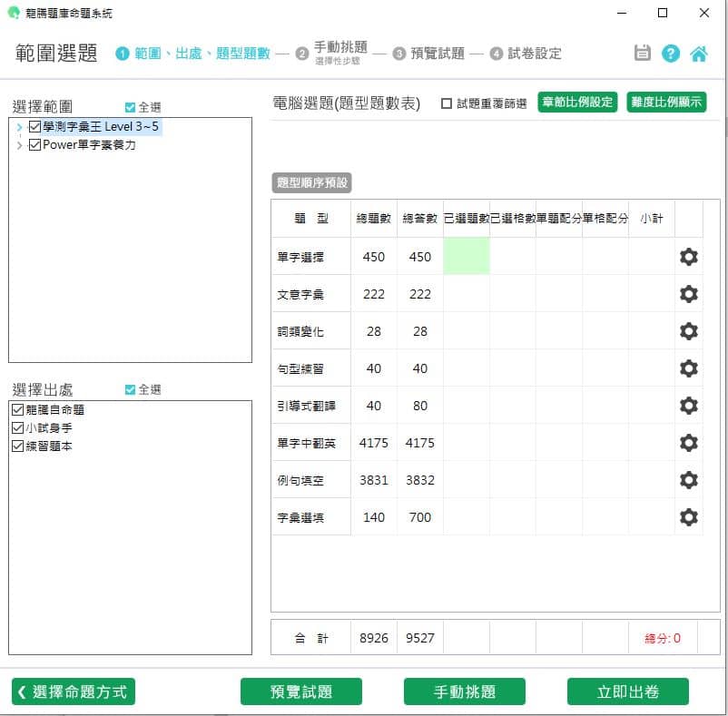Toggle 全選 checkbox for 選擇出處
The height and width of the screenshot is (716, 728).
tap(130, 390)
